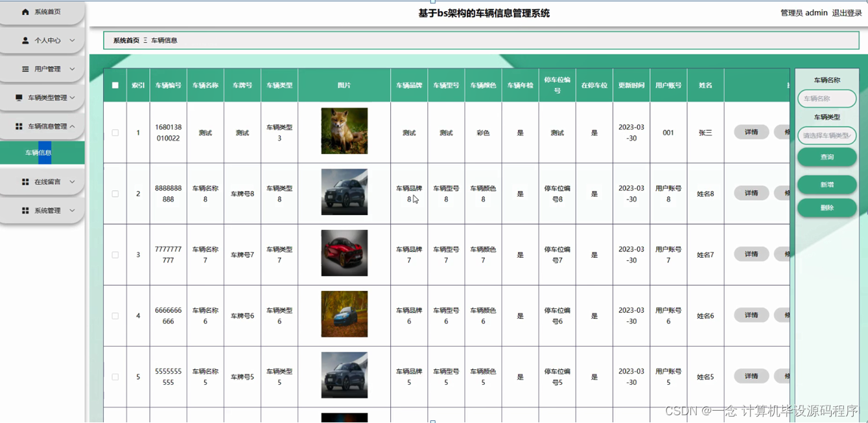Click the 车辆品牌5 cell
This screenshot has height=423, width=868.
[409, 377]
